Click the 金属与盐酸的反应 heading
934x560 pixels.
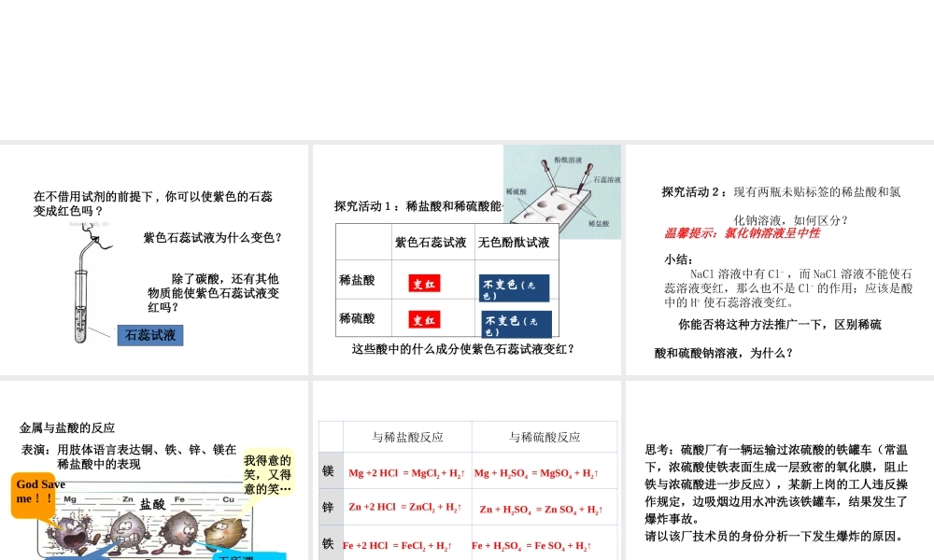(66, 427)
